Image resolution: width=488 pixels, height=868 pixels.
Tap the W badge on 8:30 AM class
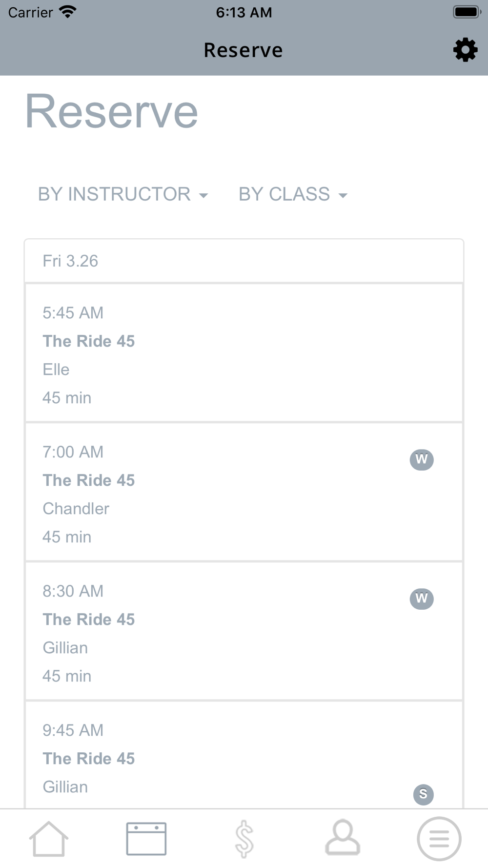[x=422, y=599]
